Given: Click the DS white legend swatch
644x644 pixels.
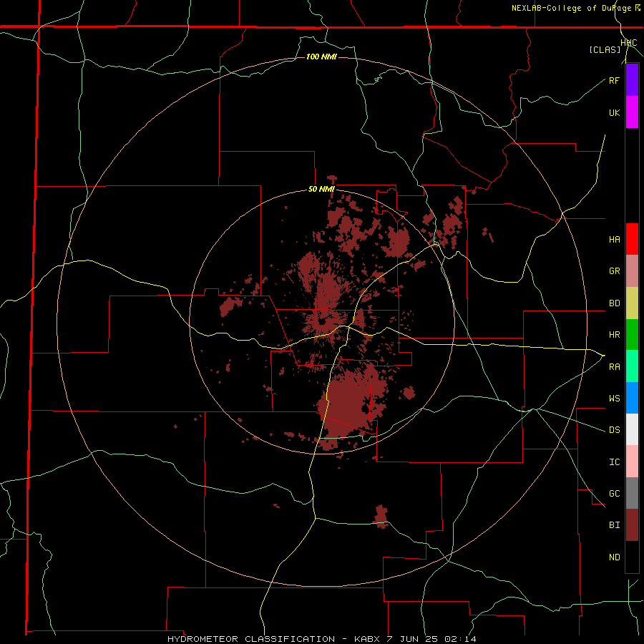Looking at the screenshot, I should tap(632, 429).
